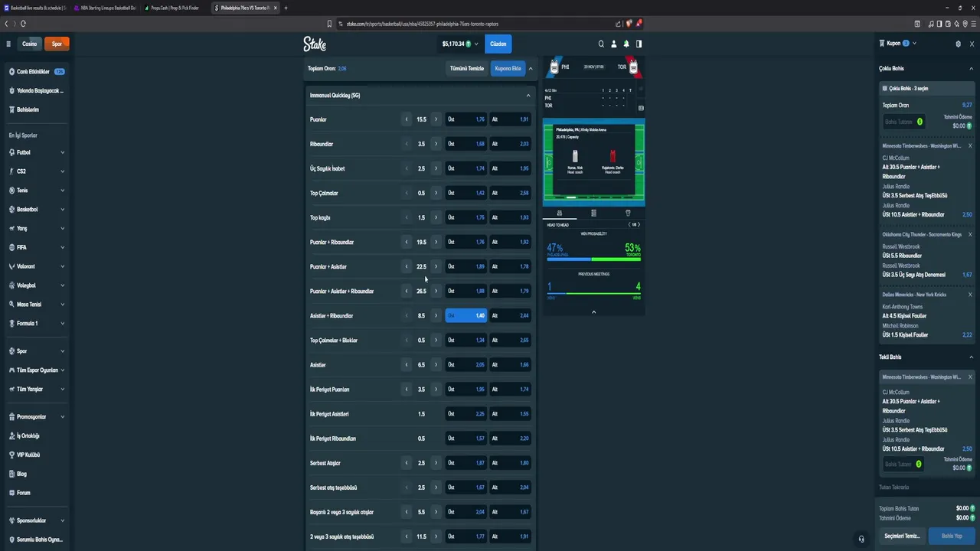Open Sorumlu Bahis Oynama sidebar item
Viewport: 980px width, 551px height.
pos(36,540)
